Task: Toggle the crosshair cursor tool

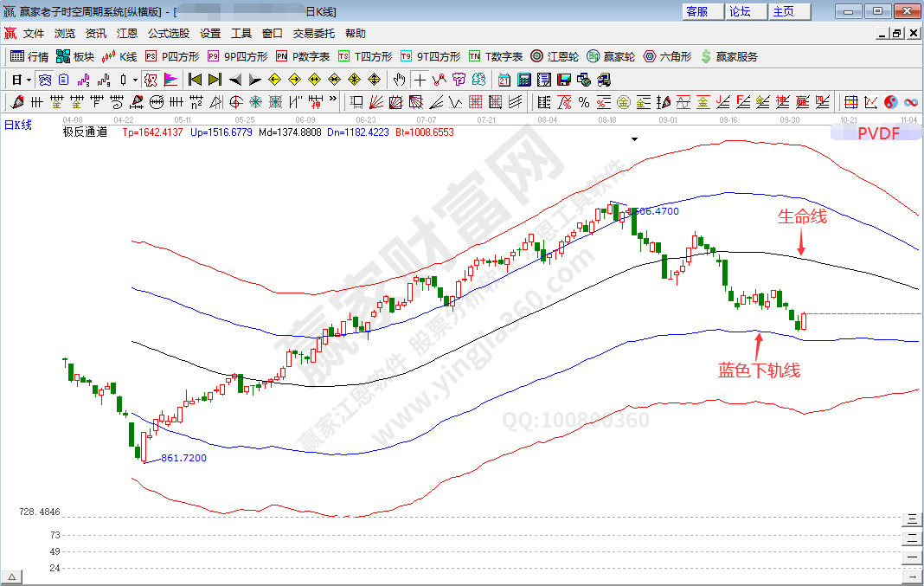Action: [419, 80]
